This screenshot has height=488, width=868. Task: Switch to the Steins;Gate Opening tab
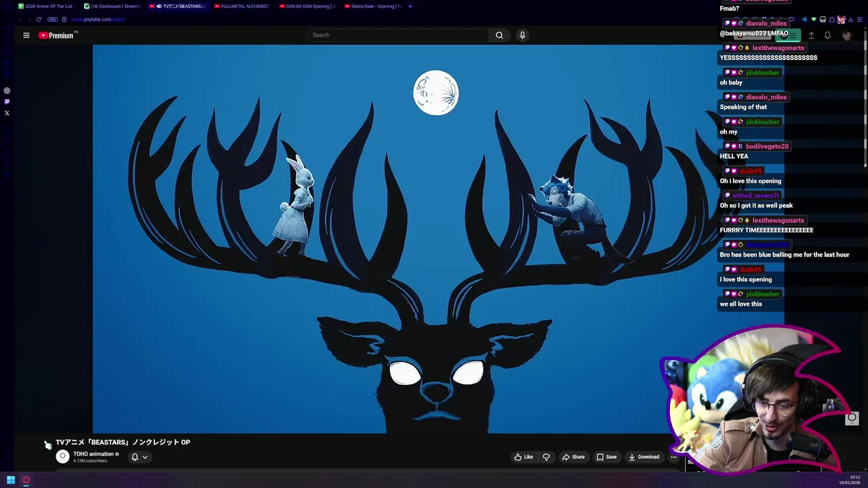(x=372, y=6)
